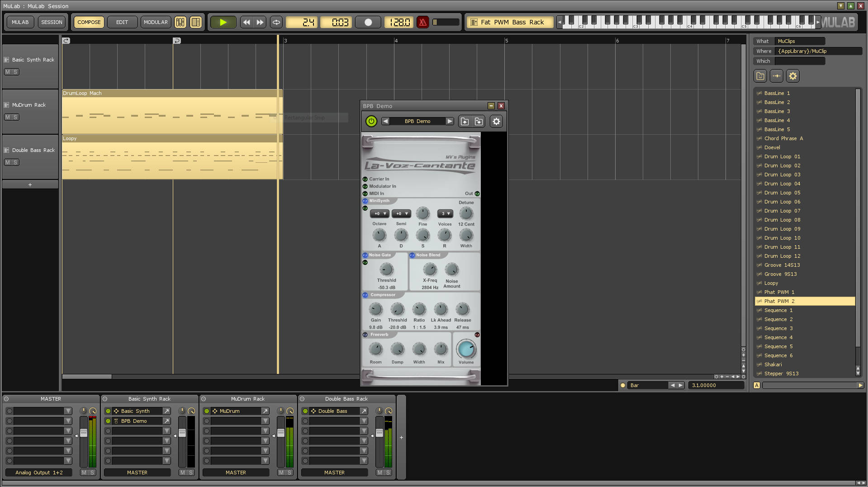Fast forward the transport

(260, 22)
